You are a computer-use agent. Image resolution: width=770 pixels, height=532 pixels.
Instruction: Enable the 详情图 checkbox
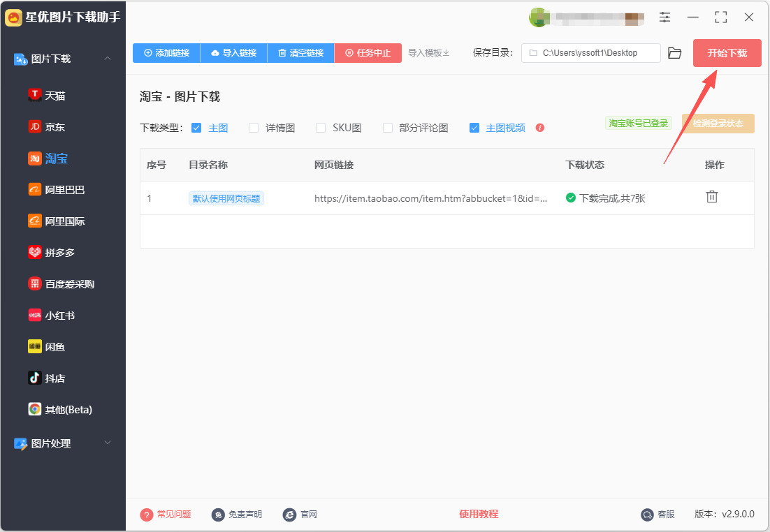[x=254, y=128]
